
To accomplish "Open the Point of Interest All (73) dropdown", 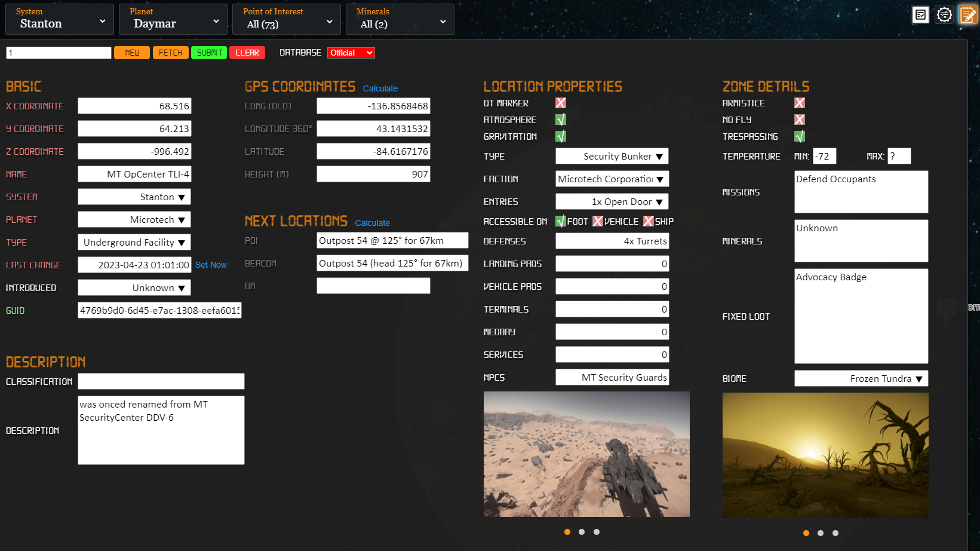I will (287, 19).
